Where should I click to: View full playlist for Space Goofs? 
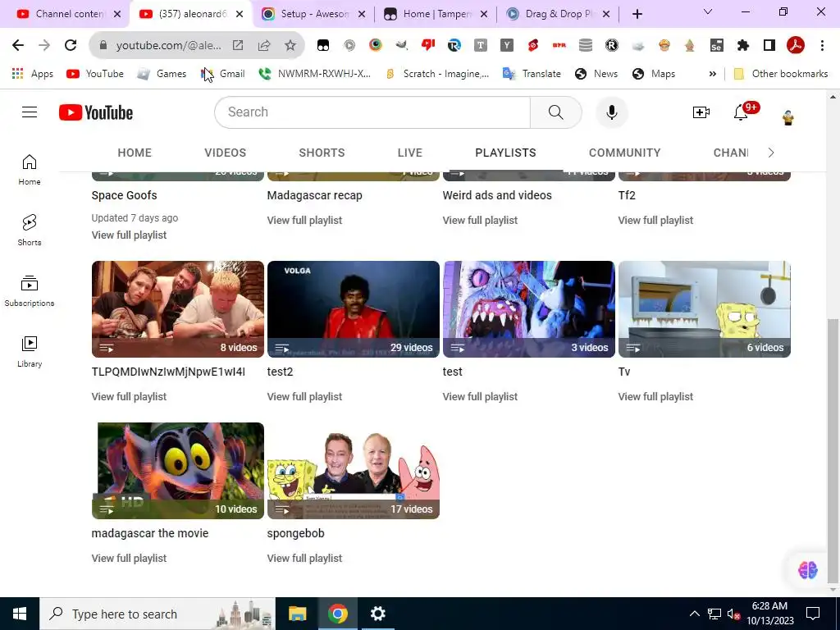coord(129,235)
